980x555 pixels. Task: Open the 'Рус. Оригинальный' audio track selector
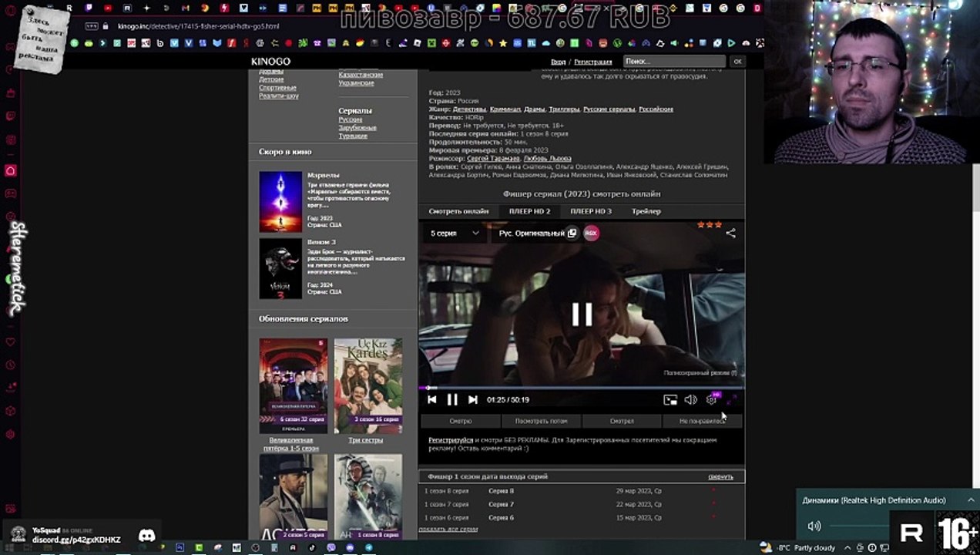pyautogui.click(x=531, y=233)
